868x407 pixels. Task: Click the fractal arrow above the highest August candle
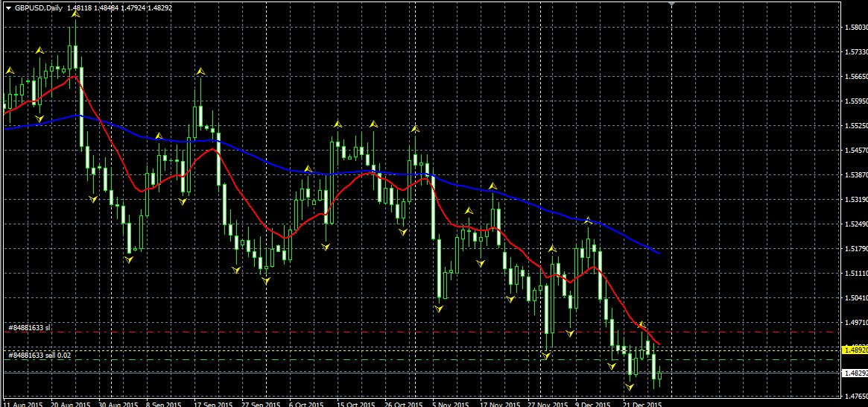pyautogui.click(x=75, y=15)
